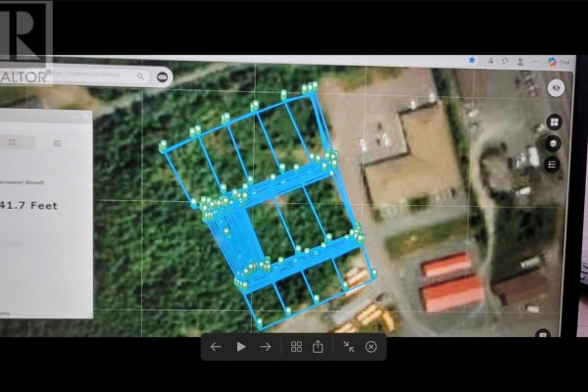588x392 pixels.
Task: Select the second tab in measurement panel
Action: [x=57, y=143]
